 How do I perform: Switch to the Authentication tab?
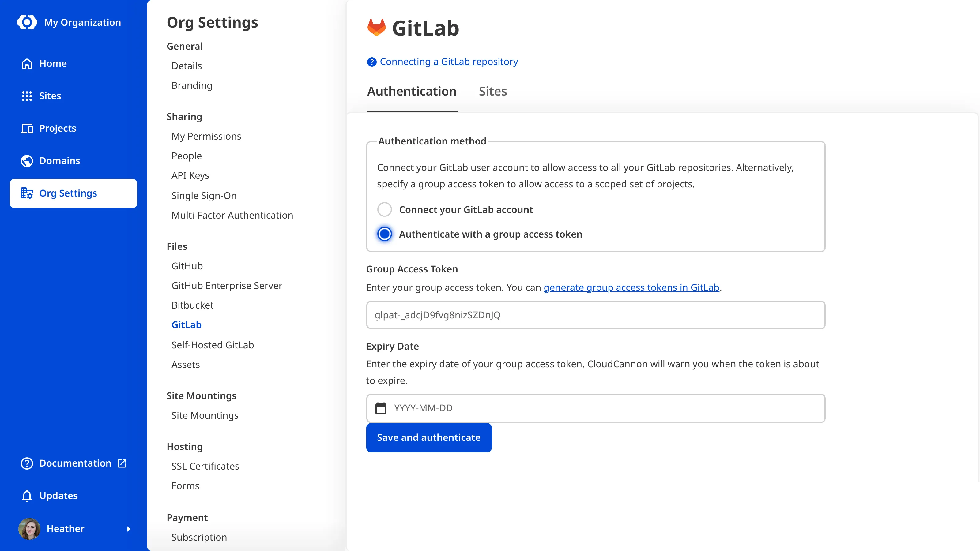(412, 91)
